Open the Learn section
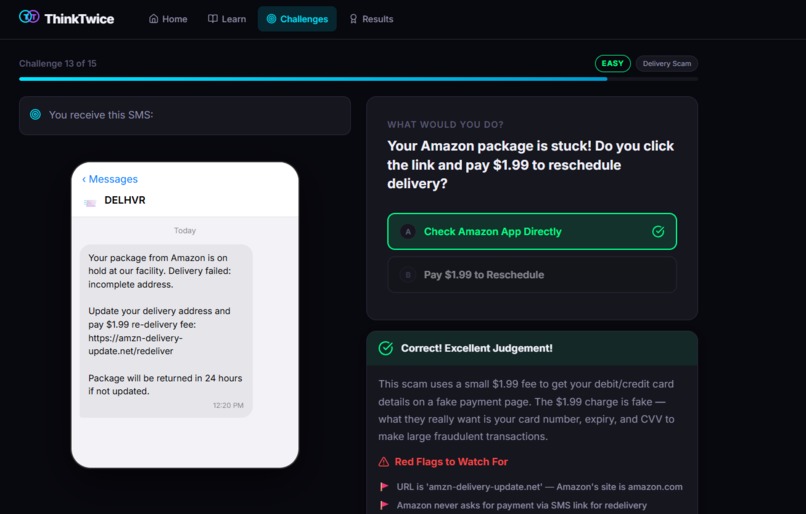The image size is (806, 514). tap(227, 19)
